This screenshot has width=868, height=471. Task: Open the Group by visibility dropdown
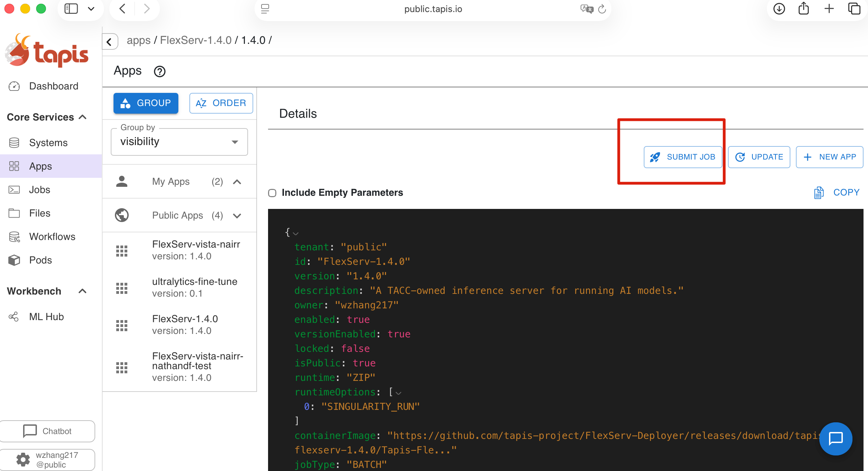coord(179,142)
